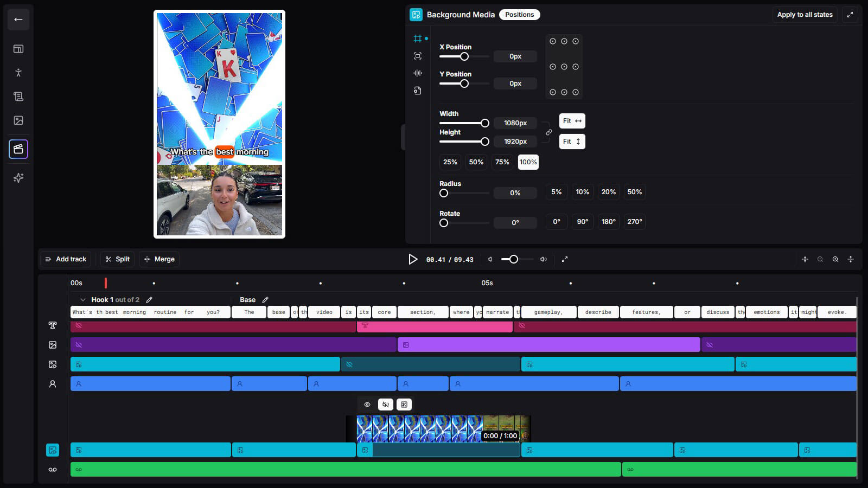Screen dimensions: 868x488
Task: Rename the Base section using the pencil icon
Action: click(265, 299)
